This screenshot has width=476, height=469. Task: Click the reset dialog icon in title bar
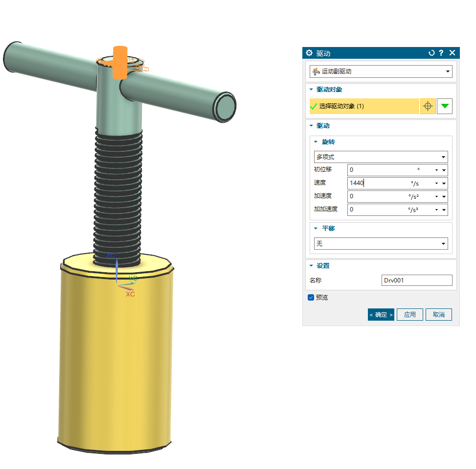pos(431,53)
